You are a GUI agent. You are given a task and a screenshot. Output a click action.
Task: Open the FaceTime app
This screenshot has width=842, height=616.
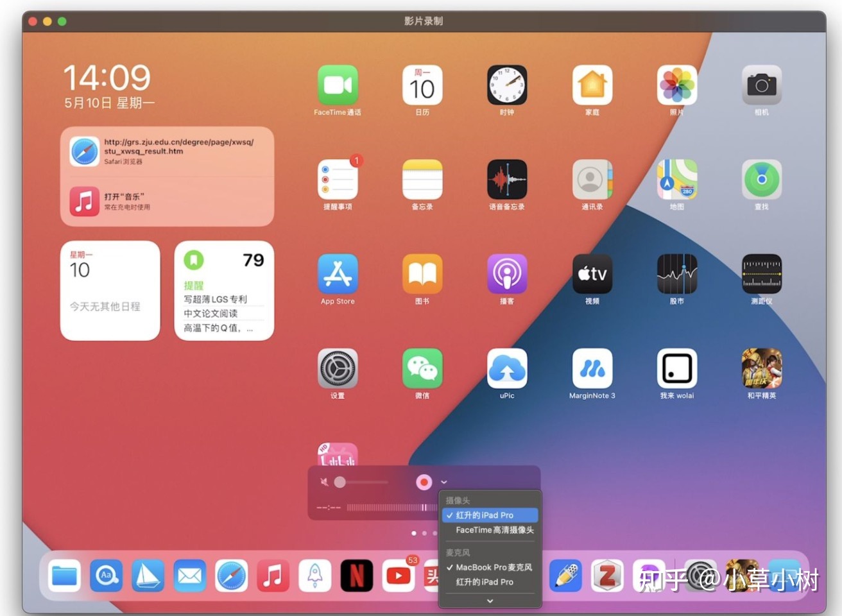pos(338,85)
